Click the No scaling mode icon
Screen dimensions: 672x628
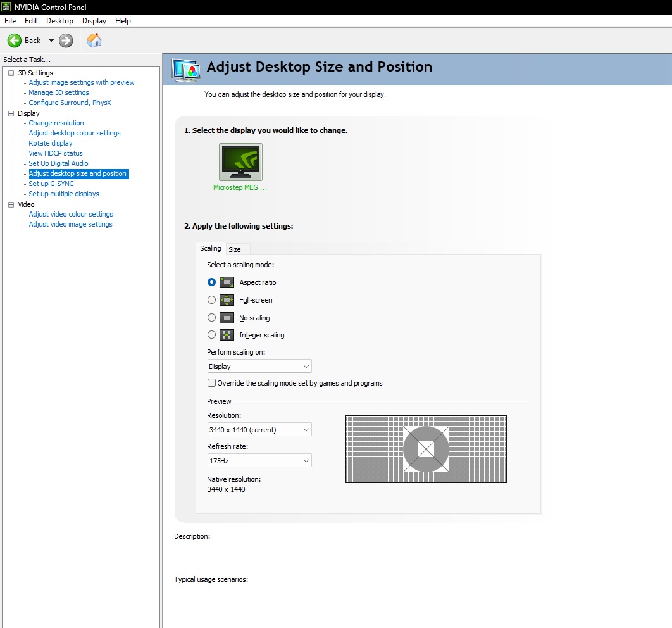coord(227,318)
